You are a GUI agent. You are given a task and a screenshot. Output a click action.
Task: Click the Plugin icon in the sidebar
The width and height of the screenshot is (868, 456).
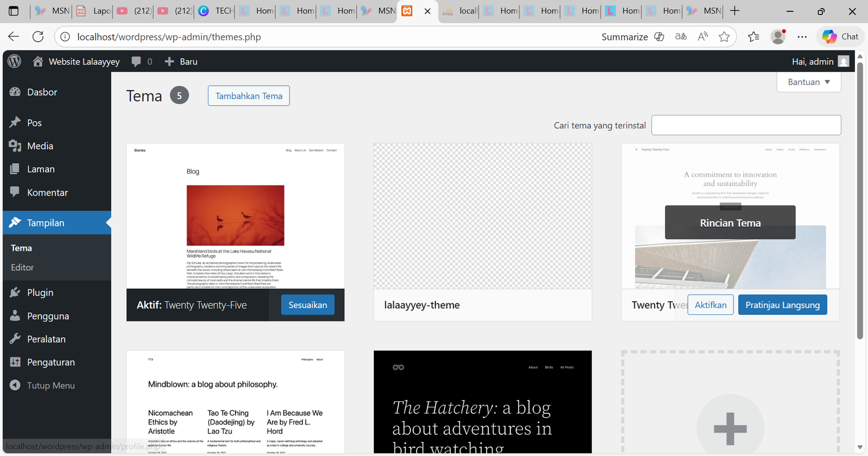15,293
